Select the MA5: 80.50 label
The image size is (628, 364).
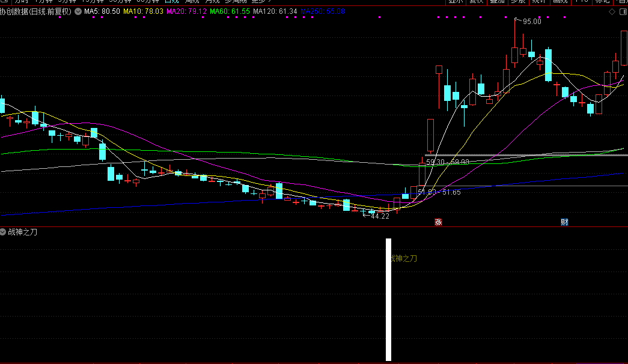[102, 11]
